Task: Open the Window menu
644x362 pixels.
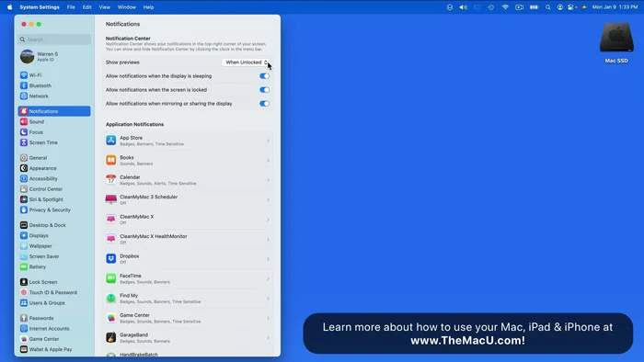Action: pyautogui.click(x=127, y=7)
